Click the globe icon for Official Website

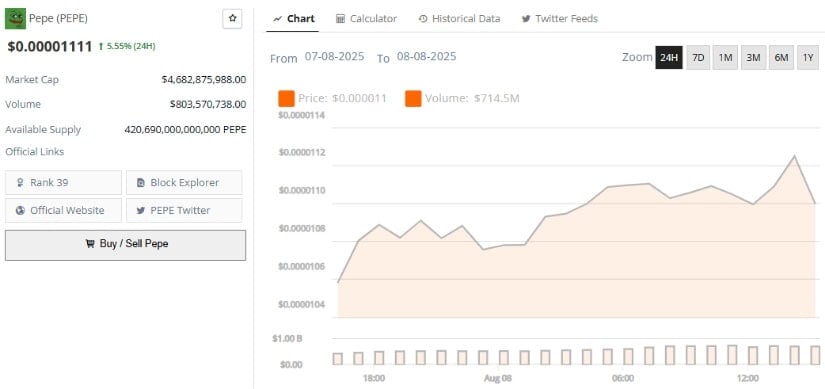(21, 211)
